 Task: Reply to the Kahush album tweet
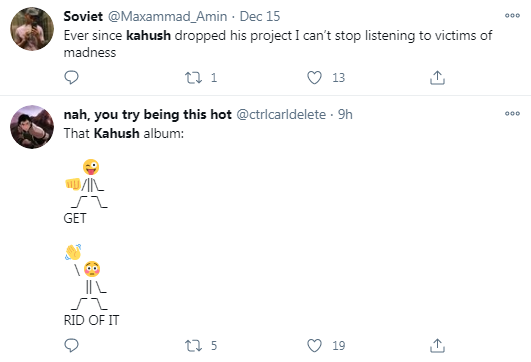point(71,345)
